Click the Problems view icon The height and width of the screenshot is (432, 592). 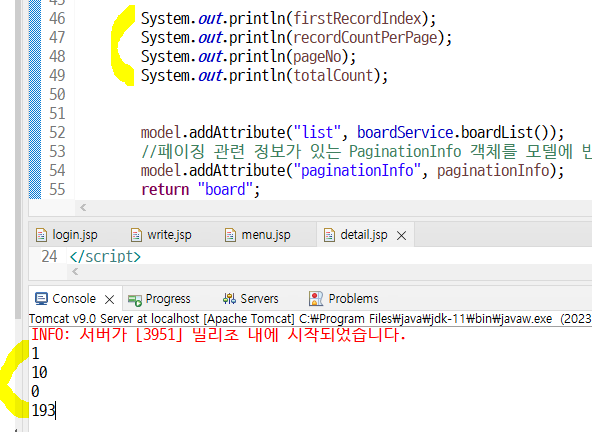pyautogui.click(x=316, y=299)
